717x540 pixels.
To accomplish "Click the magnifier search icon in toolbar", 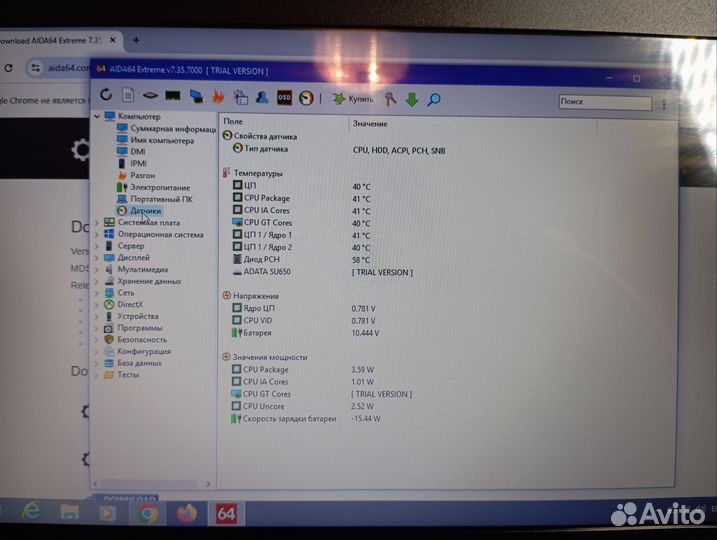I will coord(433,100).
